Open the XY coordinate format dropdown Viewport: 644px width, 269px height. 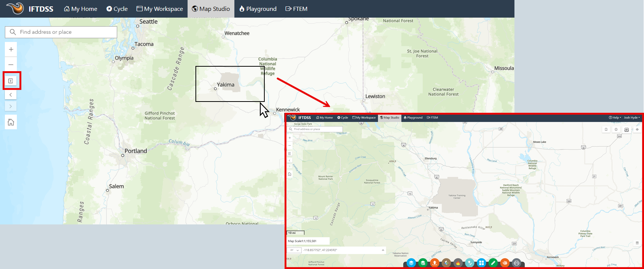click(x=294, y=250)
